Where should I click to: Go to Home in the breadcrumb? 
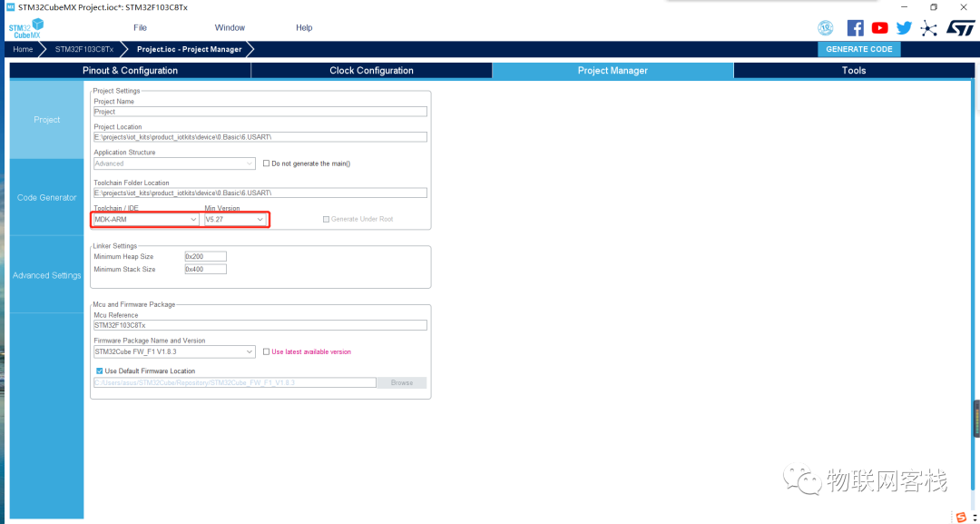(x=23, y=49)
